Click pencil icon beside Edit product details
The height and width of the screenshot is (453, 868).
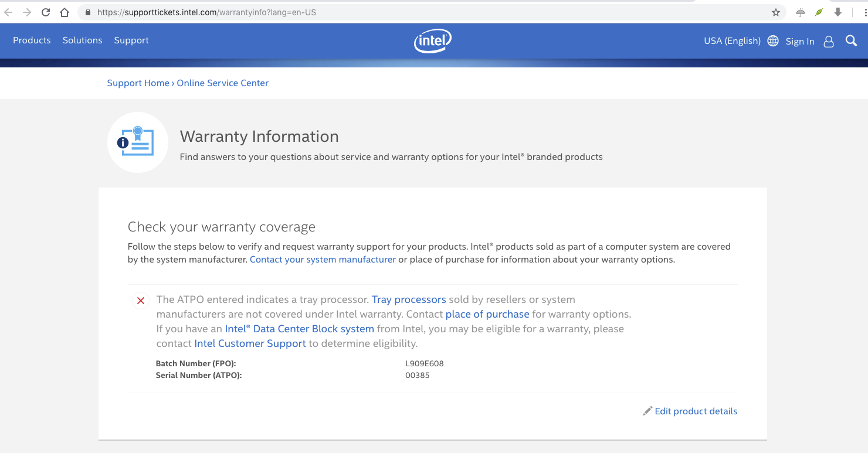[647, 411]
